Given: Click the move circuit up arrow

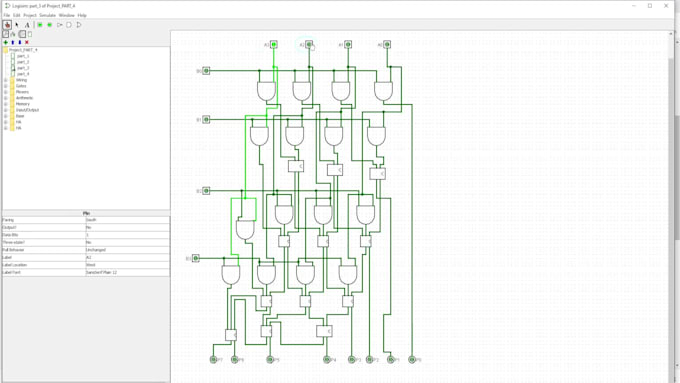Looking at the screenshot, I should point(13,42).
